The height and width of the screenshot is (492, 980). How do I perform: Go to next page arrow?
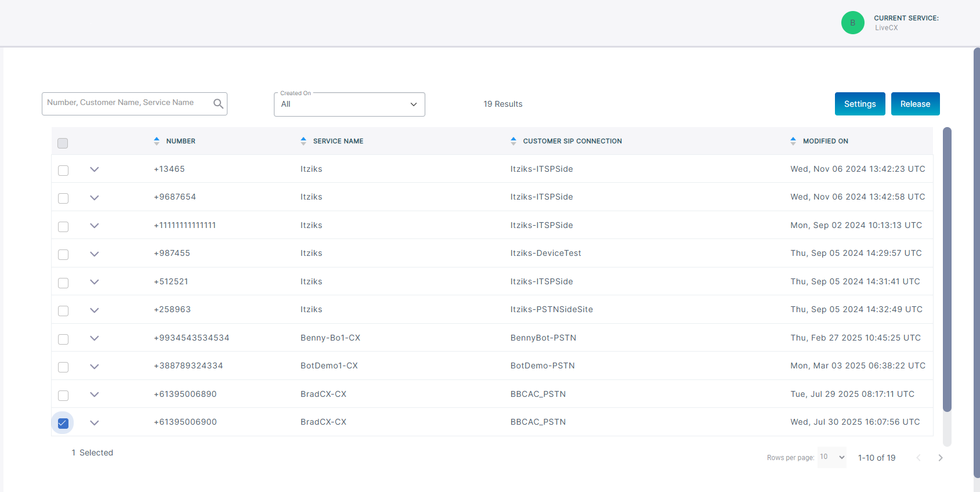pyautogui.click(x=941, y=458)
